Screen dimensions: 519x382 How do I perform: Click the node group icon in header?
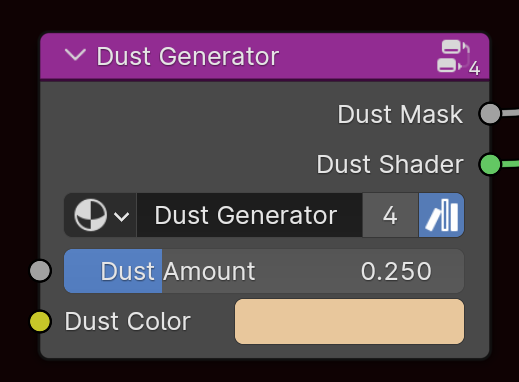[458, 57]
